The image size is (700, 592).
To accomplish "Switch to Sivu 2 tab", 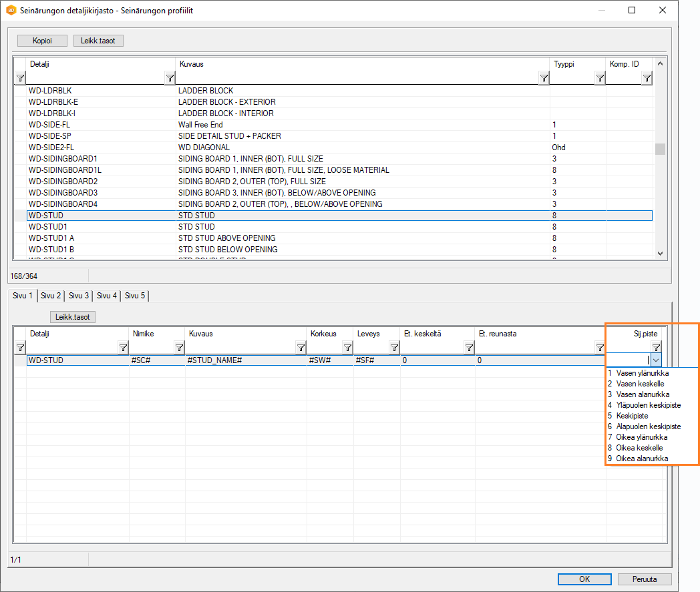I will (51, 296).
